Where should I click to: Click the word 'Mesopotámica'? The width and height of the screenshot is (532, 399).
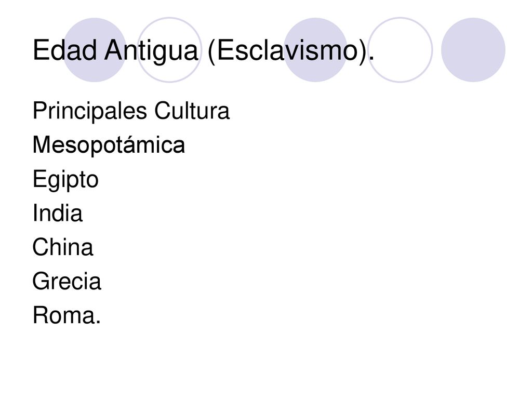pyautogui.click(x=109, y=145)
